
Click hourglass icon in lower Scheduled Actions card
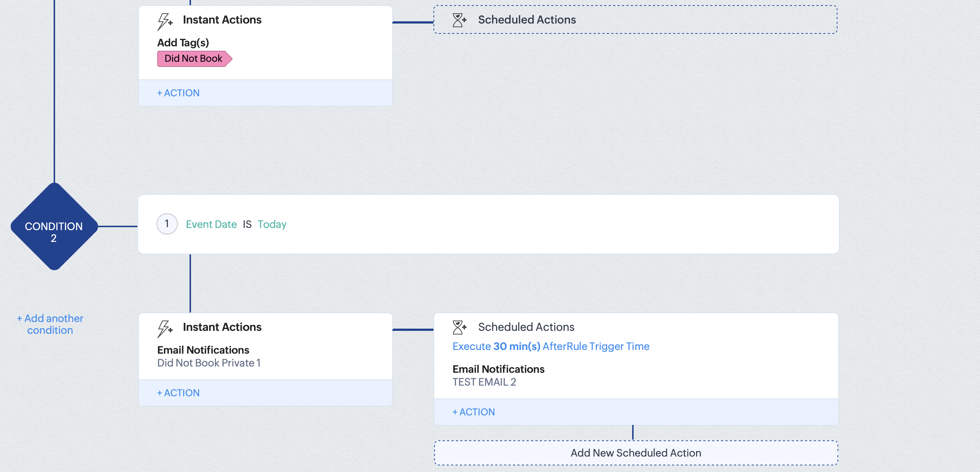[x=459, y=327]
